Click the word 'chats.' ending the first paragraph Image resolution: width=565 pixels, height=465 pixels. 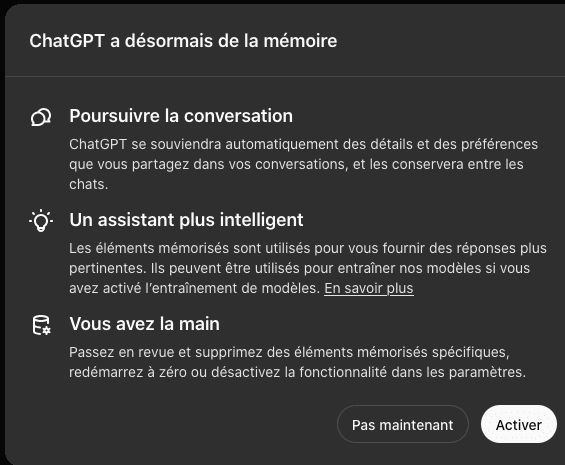(89, 185)
